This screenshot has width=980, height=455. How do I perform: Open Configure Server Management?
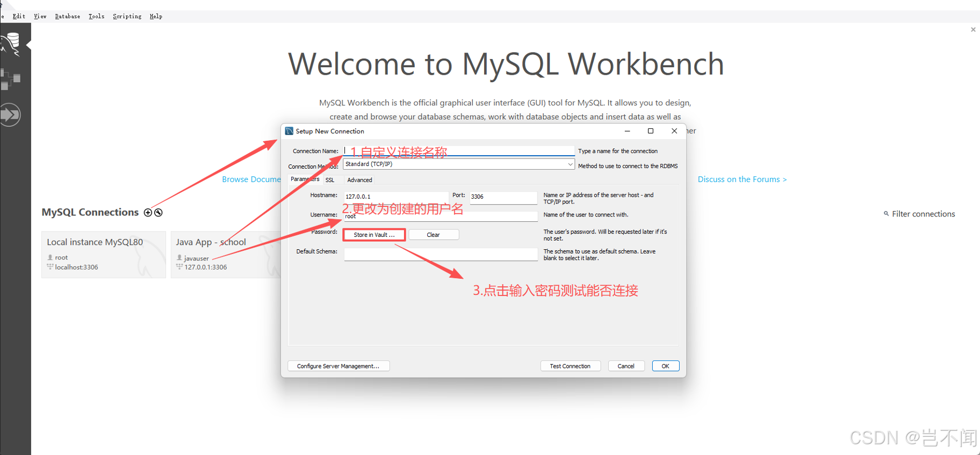tap(338, 366)
